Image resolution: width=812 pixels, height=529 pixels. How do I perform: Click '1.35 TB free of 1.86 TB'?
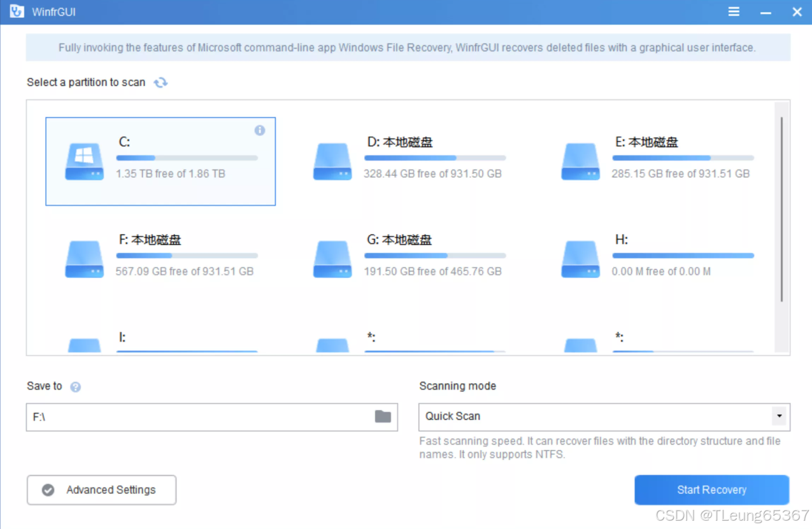(171, 173)
